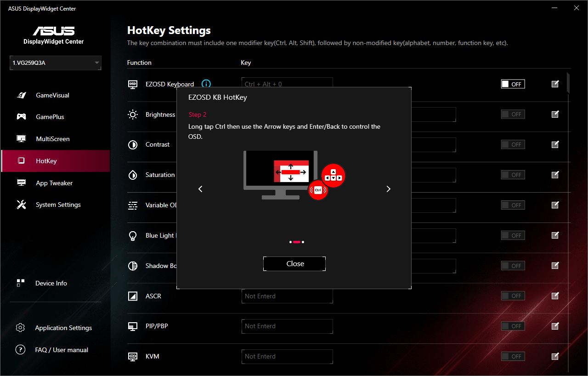Screen dimensions: 588x376
Task: Click the "Step 2" label in dialog
Action: [x=198, y=114]
